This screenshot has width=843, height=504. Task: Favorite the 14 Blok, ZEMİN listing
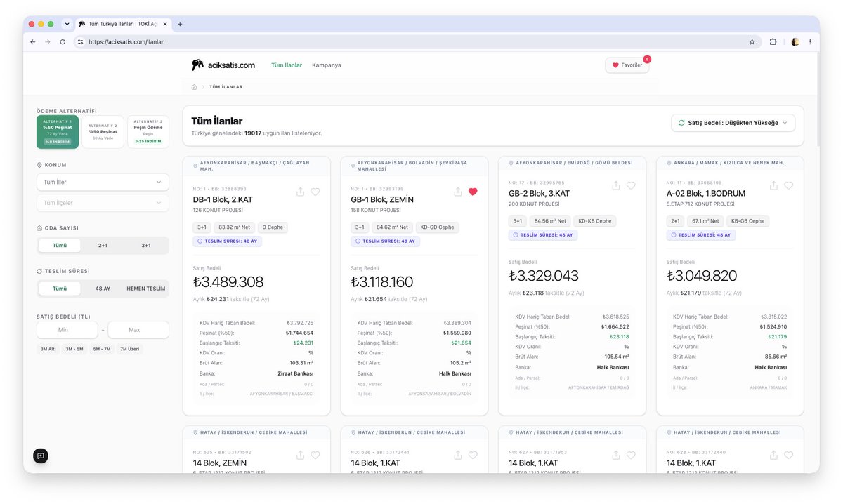[315, 455]
